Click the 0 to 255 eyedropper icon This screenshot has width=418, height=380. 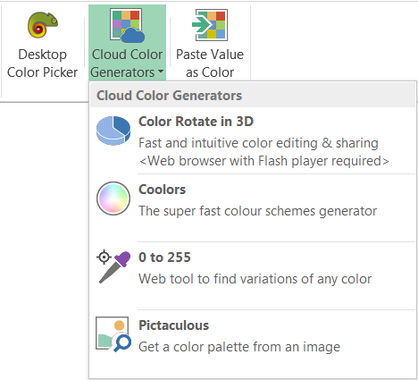(113, 267)
